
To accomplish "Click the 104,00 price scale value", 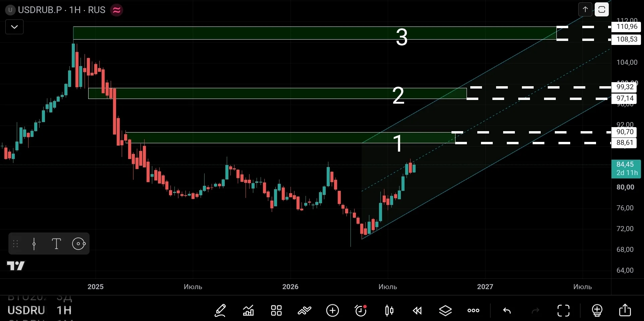I will click(627, 62).
